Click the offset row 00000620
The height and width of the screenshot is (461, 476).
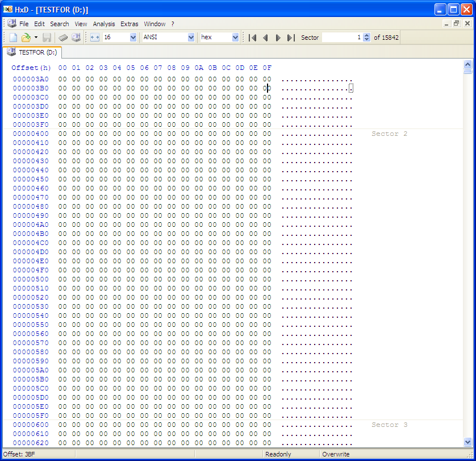(x=31, y=443)
